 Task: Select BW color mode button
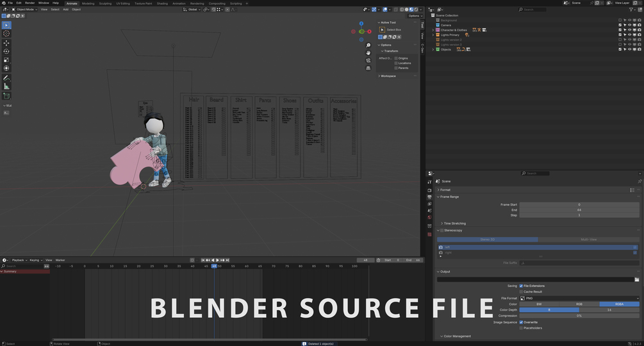[540, 304]
